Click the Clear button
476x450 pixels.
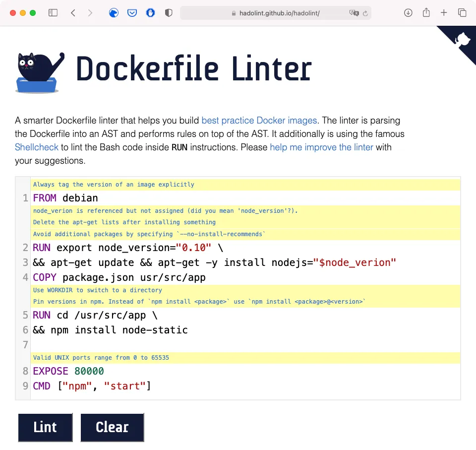tap(112, 427)
